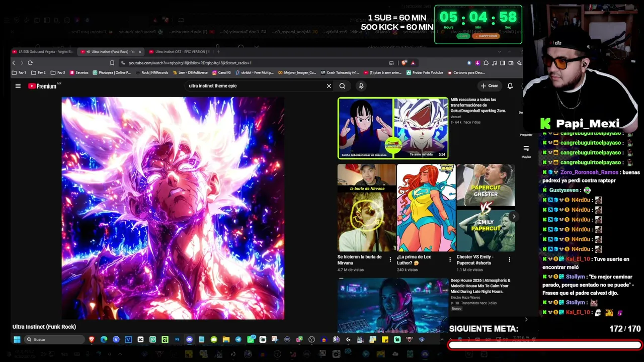The image size is (644, 362).
Task: Open the Brave extensions puzzle icon
Action: pos(486,63)
